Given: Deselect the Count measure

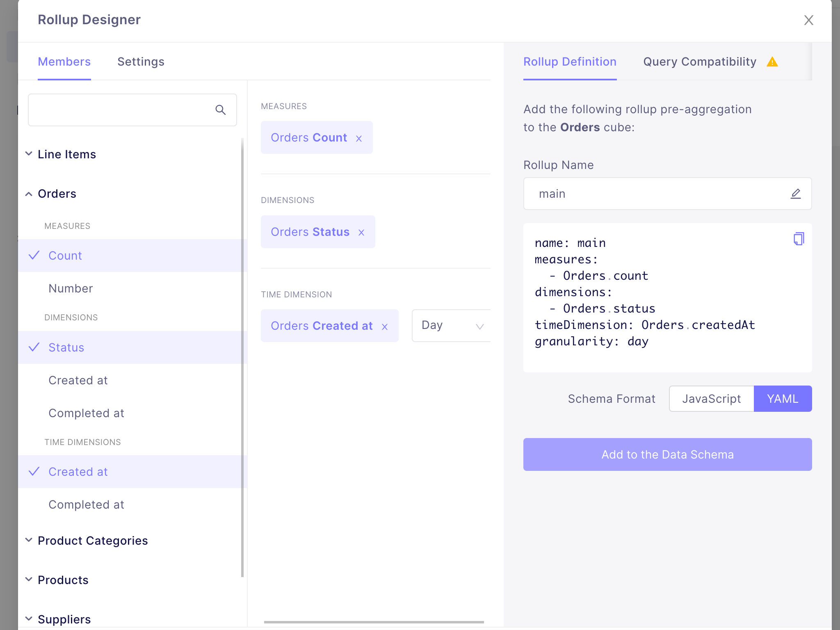Looking at the screenshot, I should coord(132,256).
